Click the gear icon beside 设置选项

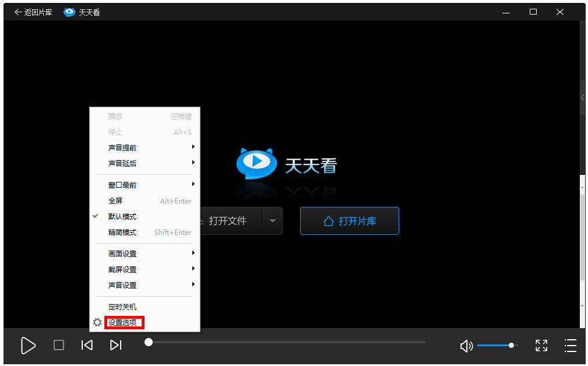[97, 322]
